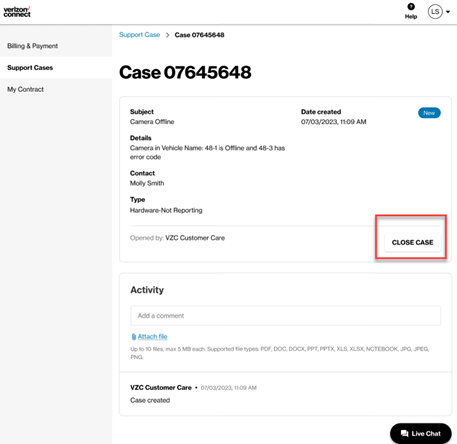Click the Case created activity entry
457x444 pixels.
point(150,400)
